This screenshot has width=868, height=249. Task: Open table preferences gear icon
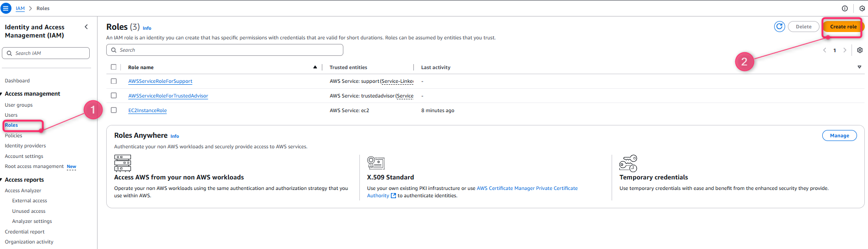point(860,50)
